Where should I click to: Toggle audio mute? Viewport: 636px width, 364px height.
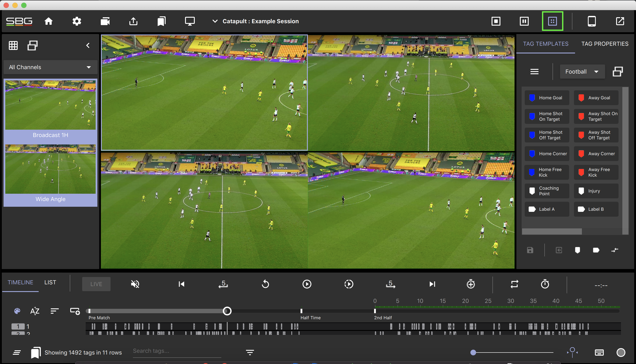tap(135, 284)
